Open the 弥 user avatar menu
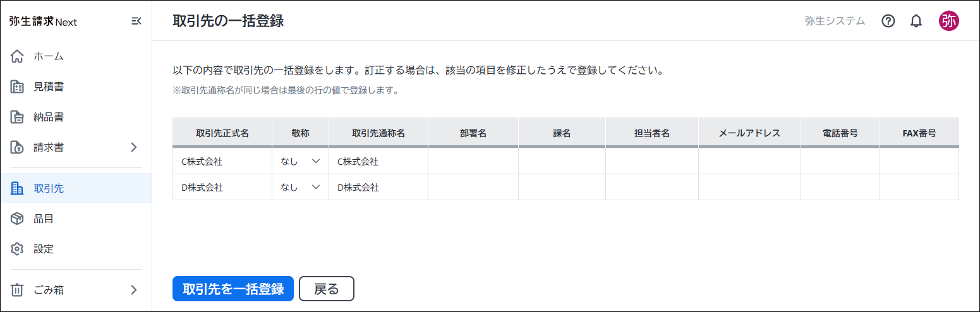Viewport: 980px width, 312px height. 948,21
